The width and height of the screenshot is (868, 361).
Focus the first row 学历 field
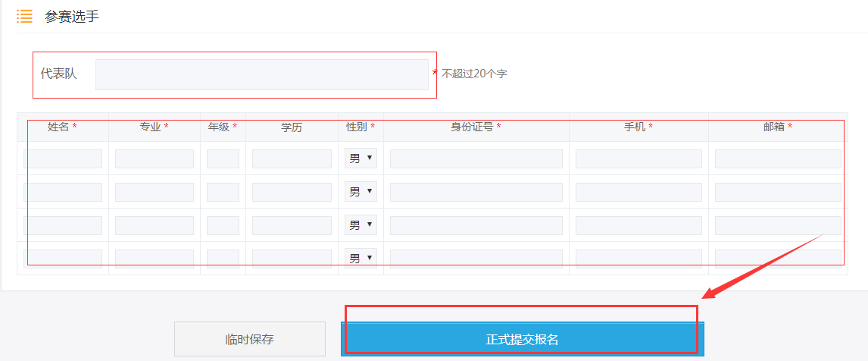(x=292, y=159)
